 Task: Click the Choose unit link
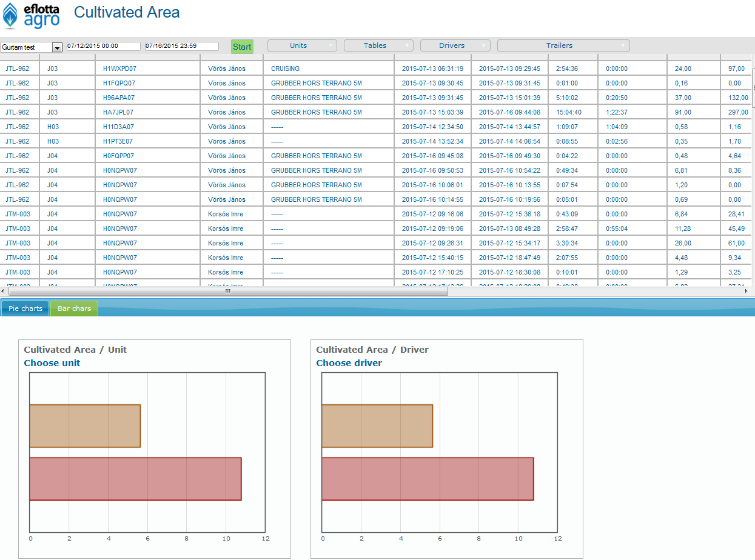click(x=52, y=363)
